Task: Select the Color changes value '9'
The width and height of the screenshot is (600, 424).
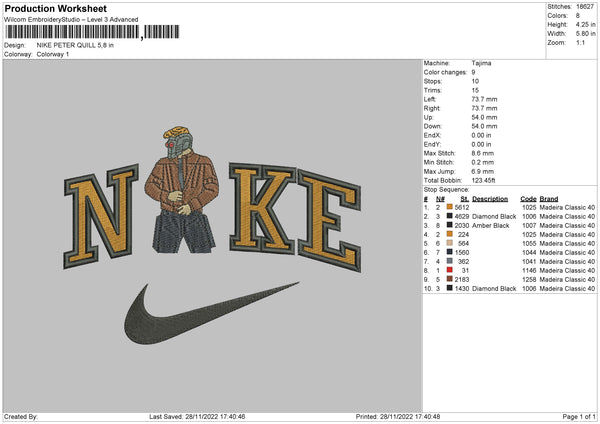Action: tap(473, 72)
